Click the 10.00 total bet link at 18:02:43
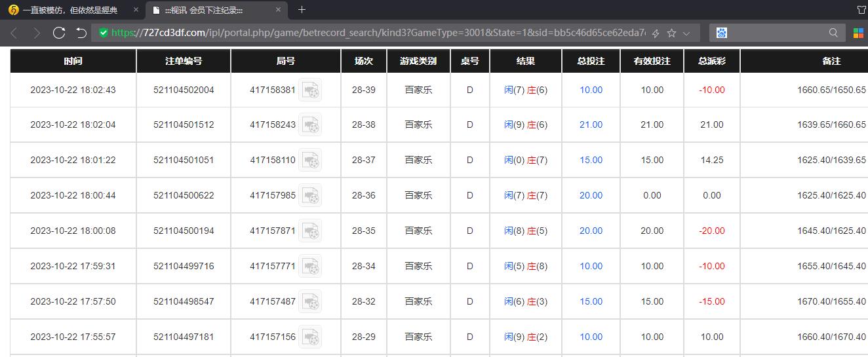 click(x=591, y=90)
